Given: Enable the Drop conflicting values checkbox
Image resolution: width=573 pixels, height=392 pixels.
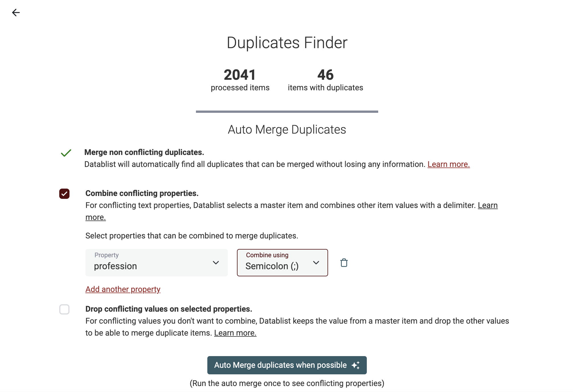Looking at the screenshot, I should 64,309.
